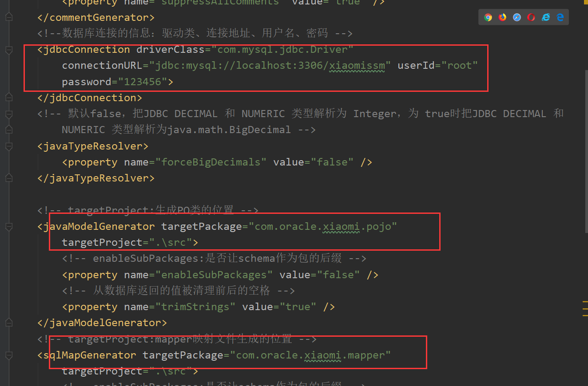Toggle fold marker beside NUMERIC 类型解析为java.math.BigDecimal line
Viewport: 588px width, 386px height.
tap(8, 130)
